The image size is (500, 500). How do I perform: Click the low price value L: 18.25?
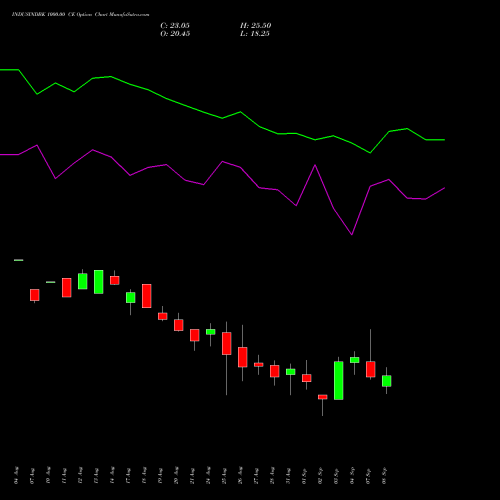(x=255, y=34)
